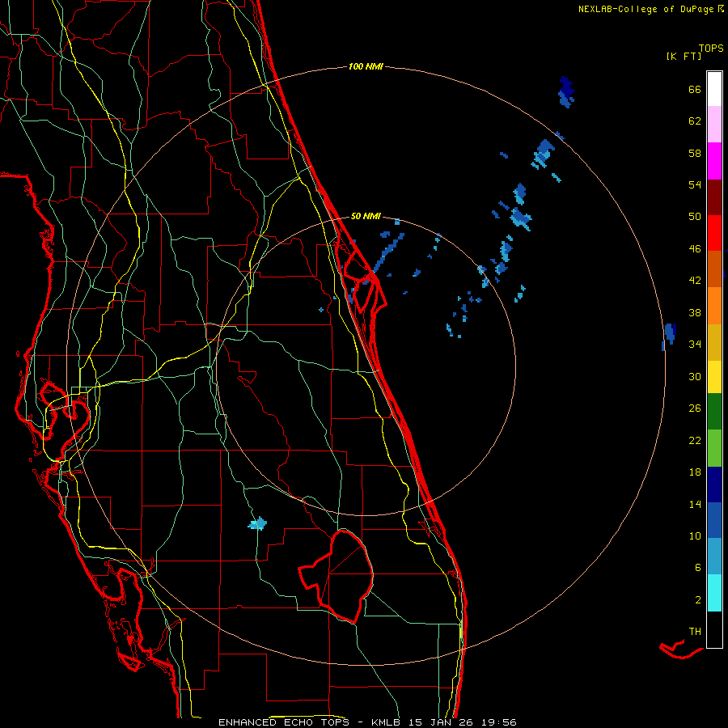Click the dark navy echo beyond 100 NMI north
The width and height of the screenshot is (728, 728).
(x=566, y=92)
